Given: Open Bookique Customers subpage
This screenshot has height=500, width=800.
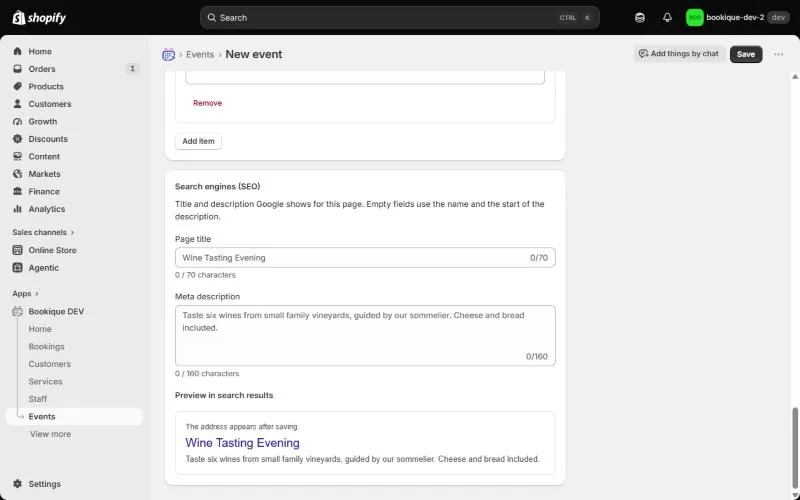Looking at the screenshot, I should coord(49,364).
